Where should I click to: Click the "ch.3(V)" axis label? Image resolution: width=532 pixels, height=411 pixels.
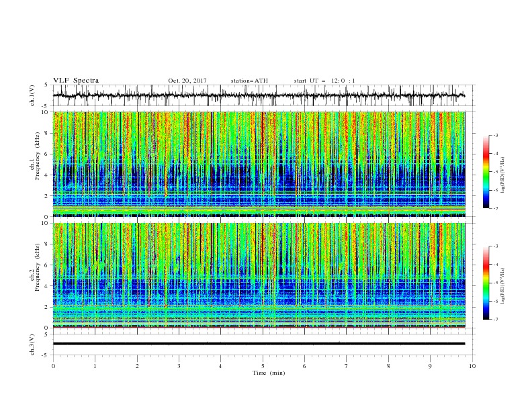coord(32,345)
